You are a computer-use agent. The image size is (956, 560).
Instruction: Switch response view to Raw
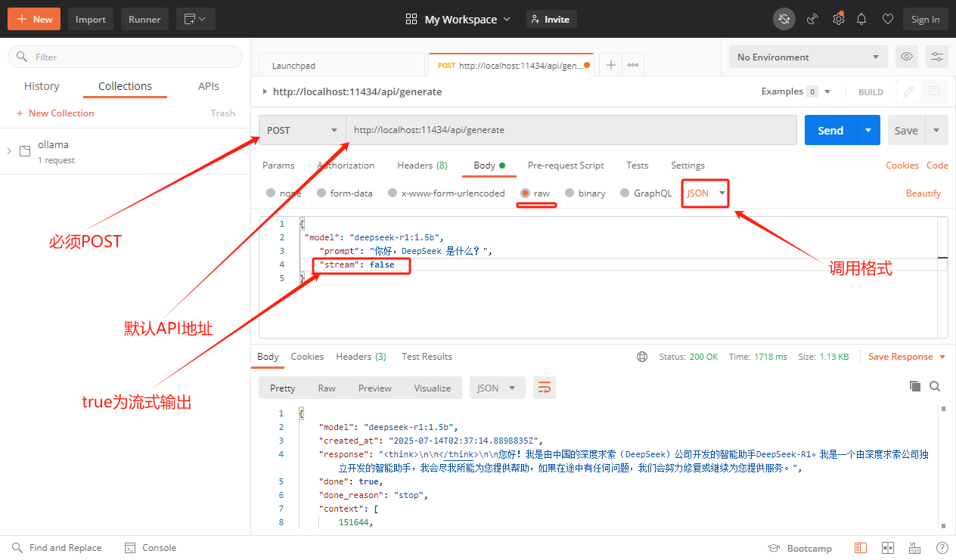327,388
